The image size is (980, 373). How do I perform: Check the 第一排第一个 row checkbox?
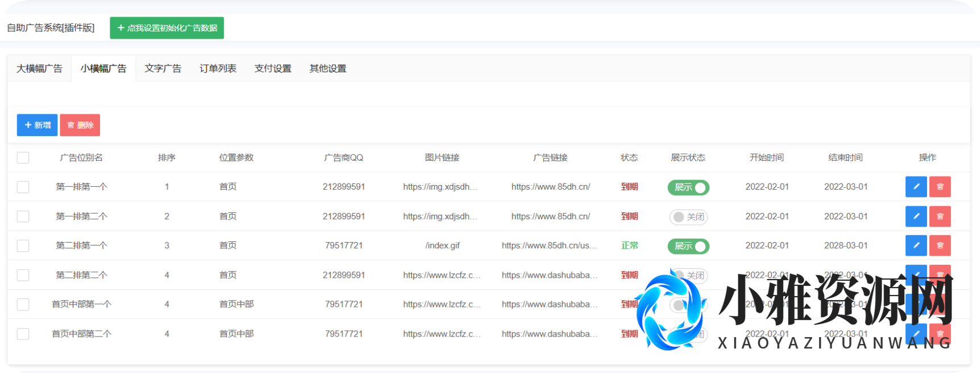pos(23,187)
